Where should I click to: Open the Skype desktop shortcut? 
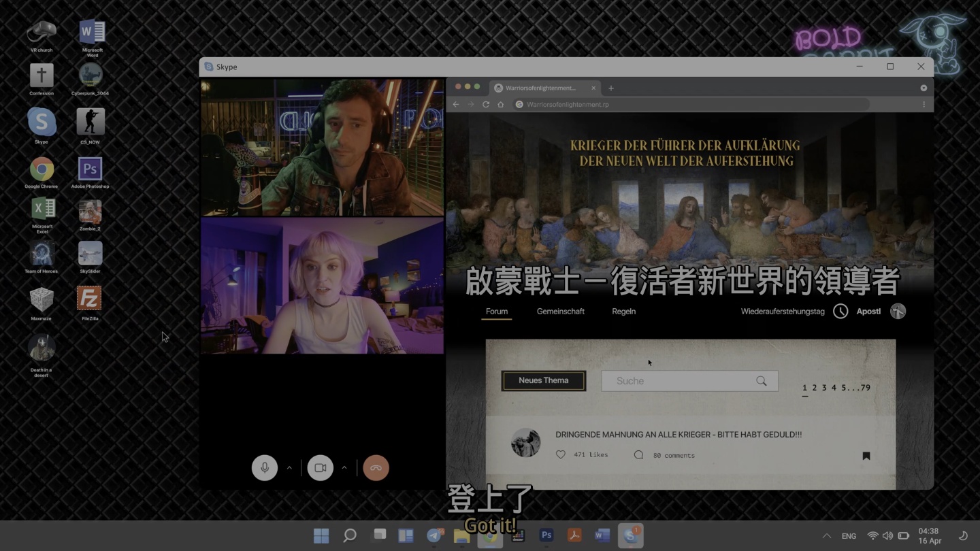coord(42,126)
